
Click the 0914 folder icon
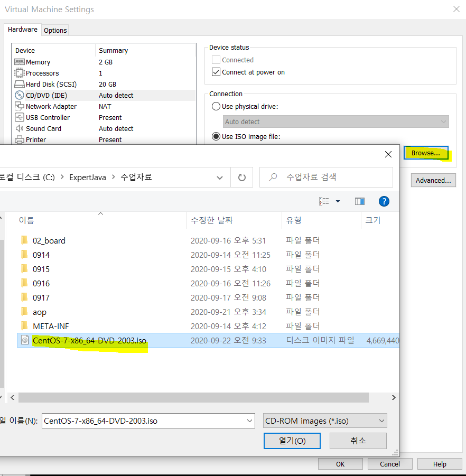[24, 255]
